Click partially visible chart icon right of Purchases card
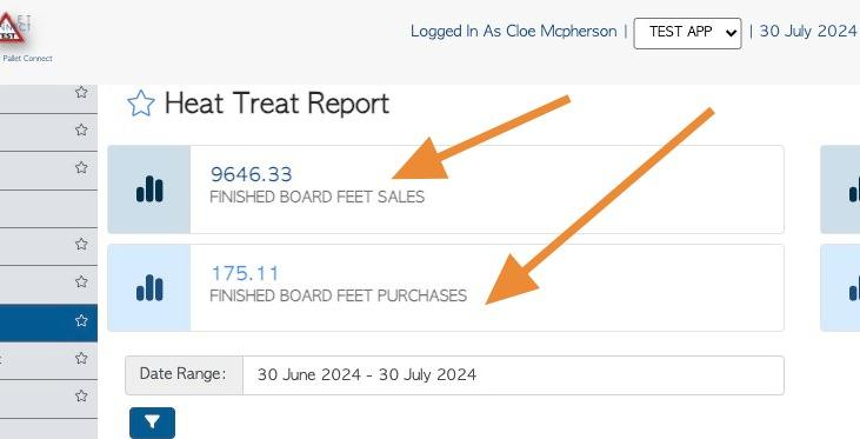The width and height of the screenshot is (860, 439). (853, 288)
